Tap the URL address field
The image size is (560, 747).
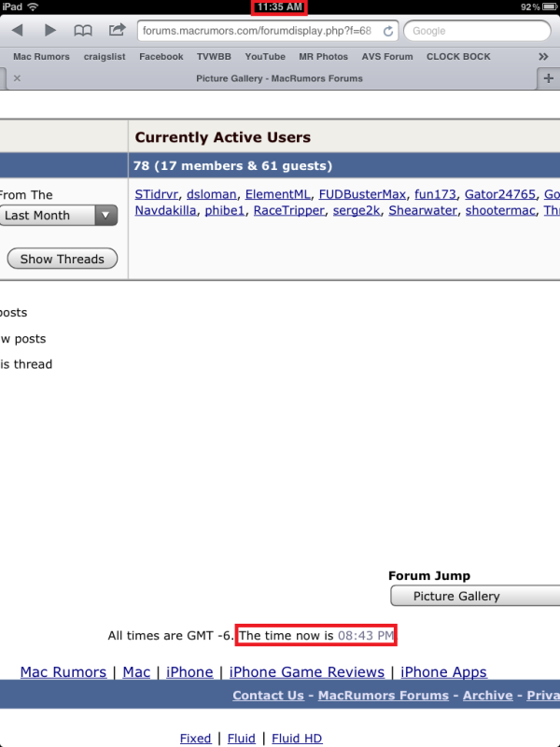(x=267, y=31)
